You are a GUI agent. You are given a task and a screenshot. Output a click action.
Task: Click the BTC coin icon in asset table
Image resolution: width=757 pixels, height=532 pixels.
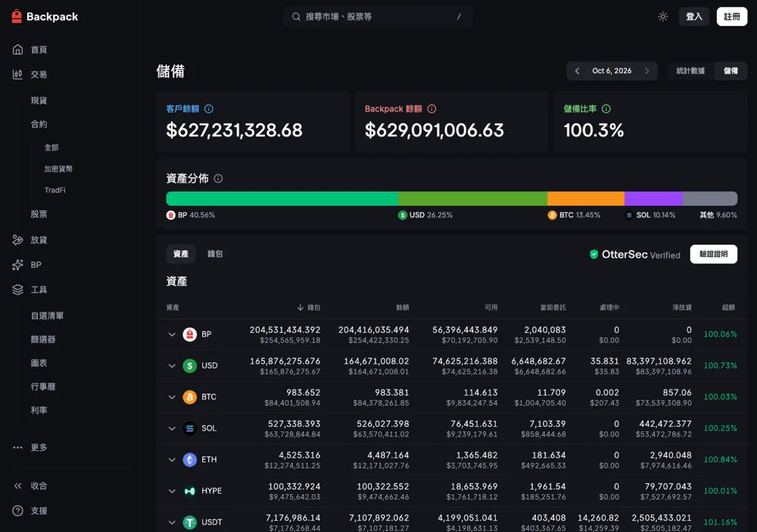(x=190, y=397)
